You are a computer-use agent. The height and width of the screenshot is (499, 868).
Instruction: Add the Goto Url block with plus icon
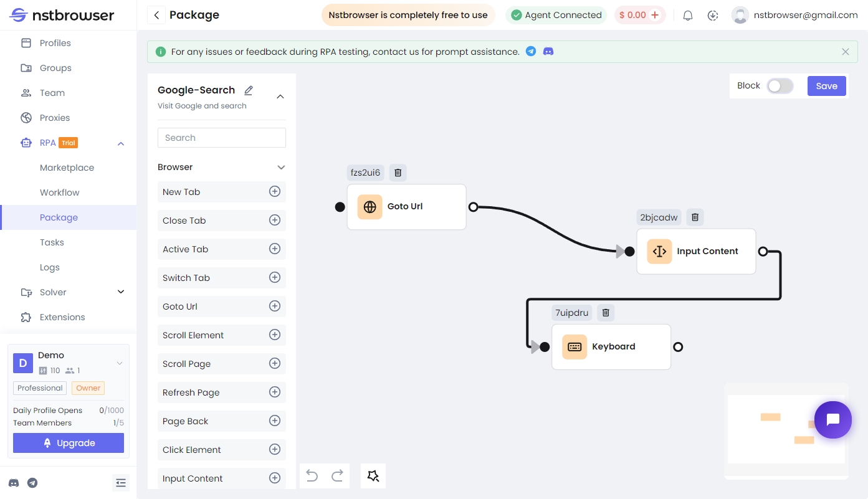pyautogui.click(x=275, y=306)
